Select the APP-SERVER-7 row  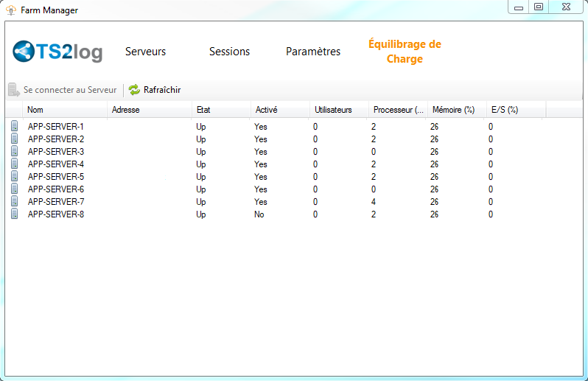tap(56, 202)
